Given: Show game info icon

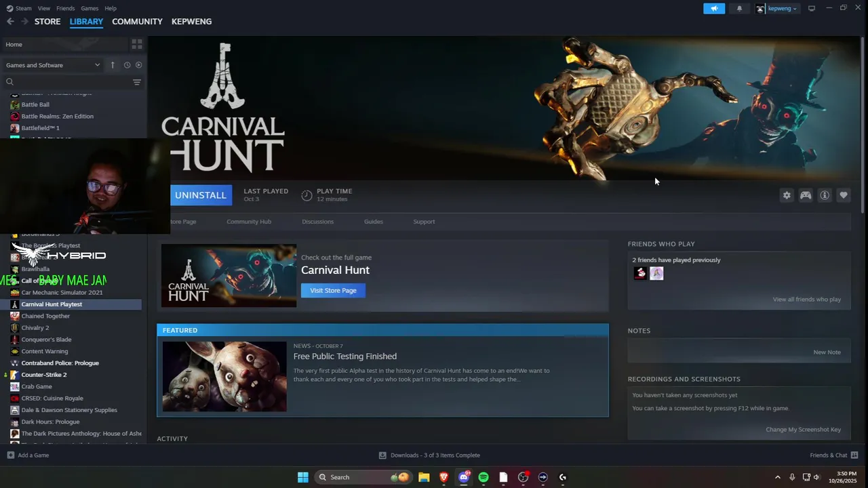Looking at the screenshot, I should point(825,195).
